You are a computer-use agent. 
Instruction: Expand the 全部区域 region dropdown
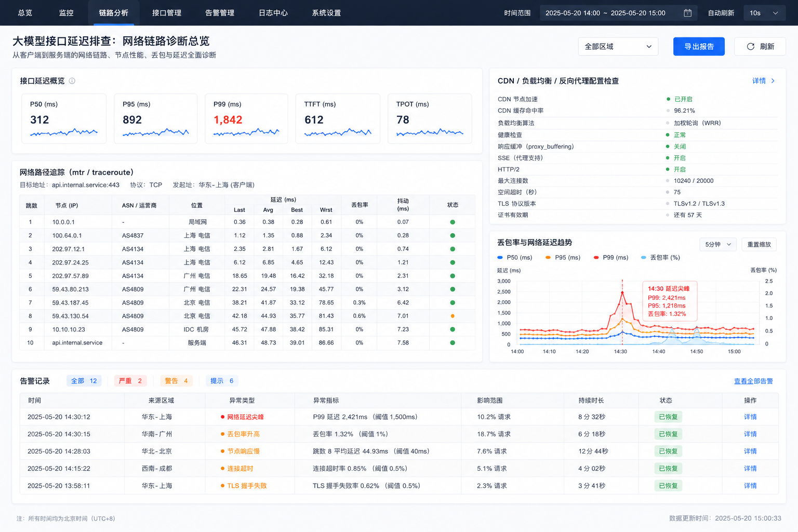(x=618, y=46)
